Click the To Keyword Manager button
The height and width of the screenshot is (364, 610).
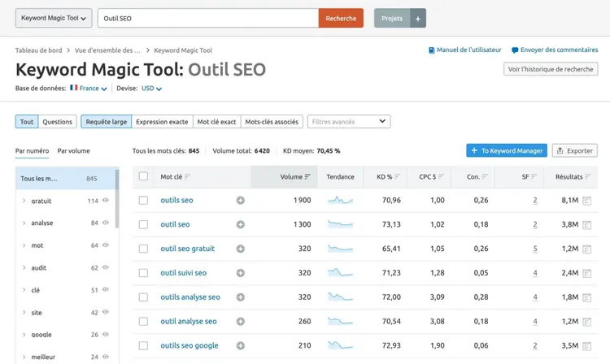coord(507,151)
